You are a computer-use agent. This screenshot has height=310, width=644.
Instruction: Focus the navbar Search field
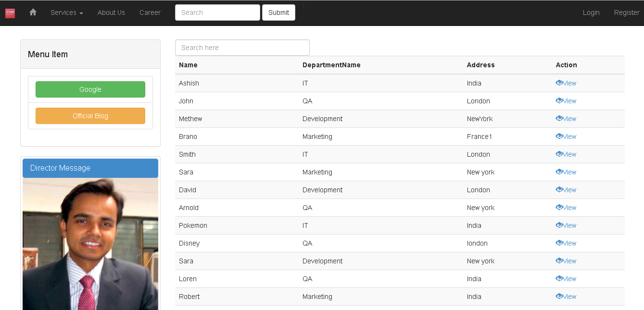217,12
